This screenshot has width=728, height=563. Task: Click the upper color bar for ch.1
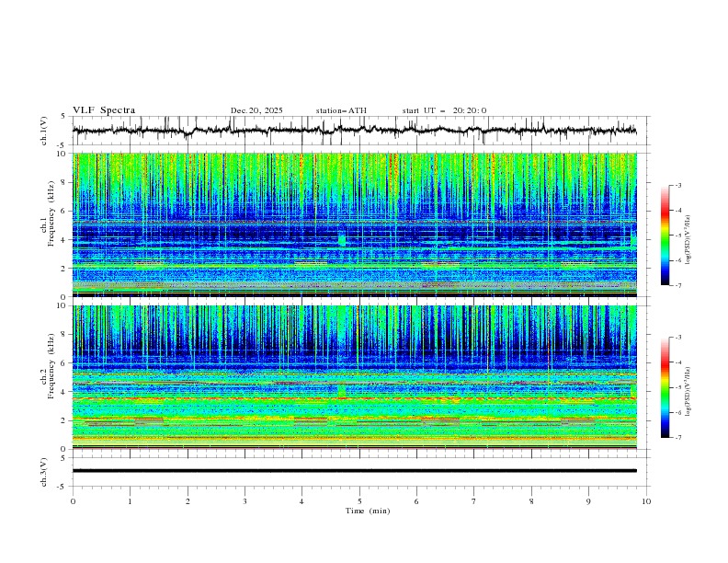(665, 236)
